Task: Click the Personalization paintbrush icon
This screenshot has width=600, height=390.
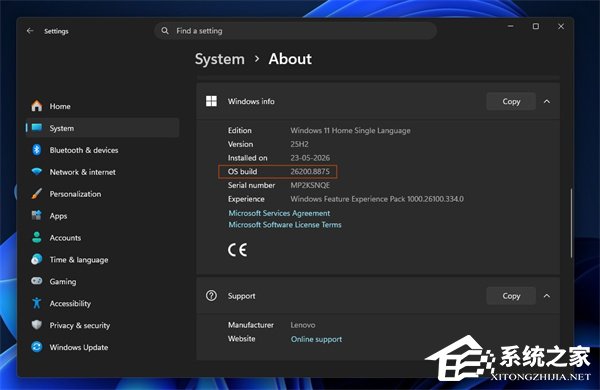Action: point(37,193)
